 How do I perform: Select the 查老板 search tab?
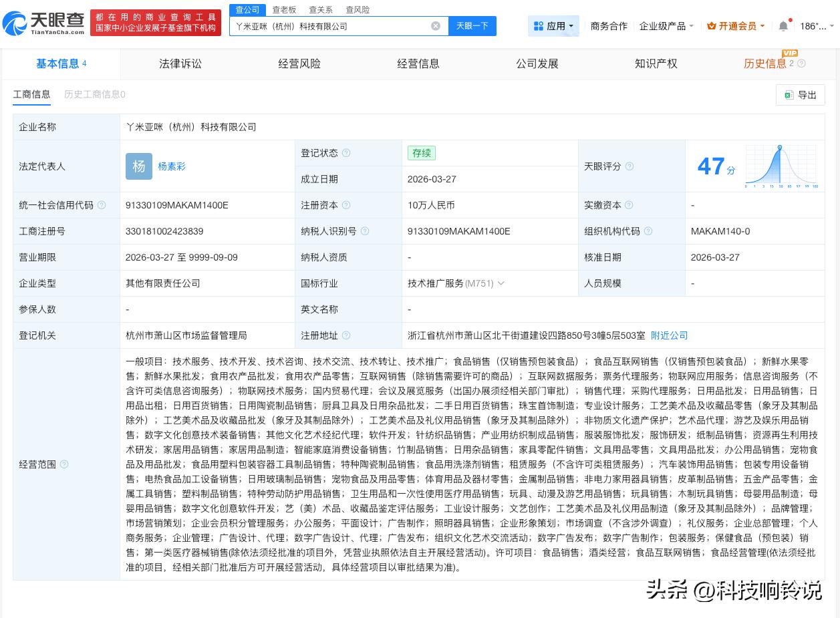(283, 9)
